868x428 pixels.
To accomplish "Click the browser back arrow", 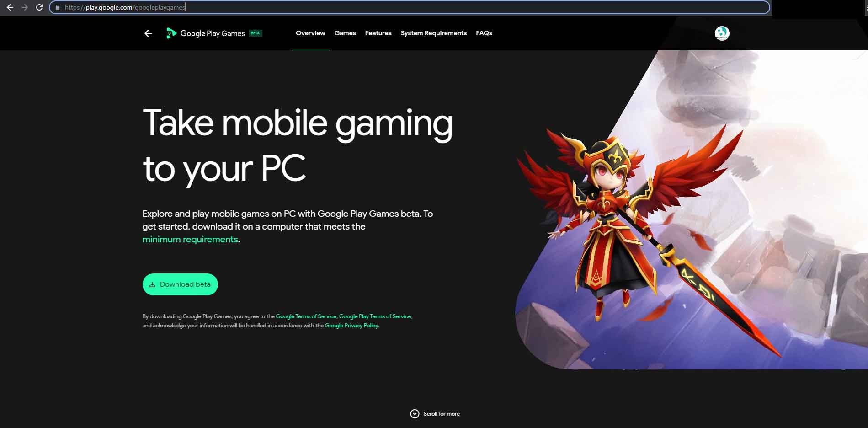I will (10, 7).
